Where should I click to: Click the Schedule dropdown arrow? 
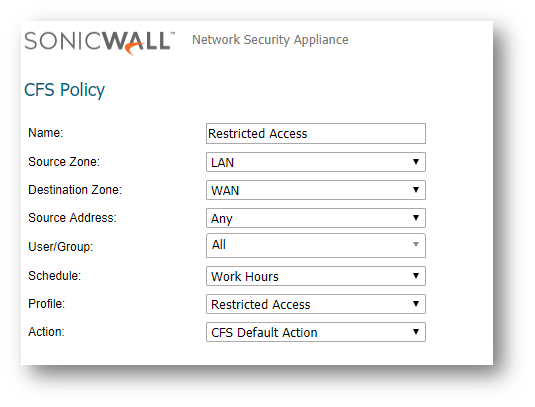coord(416,276)
